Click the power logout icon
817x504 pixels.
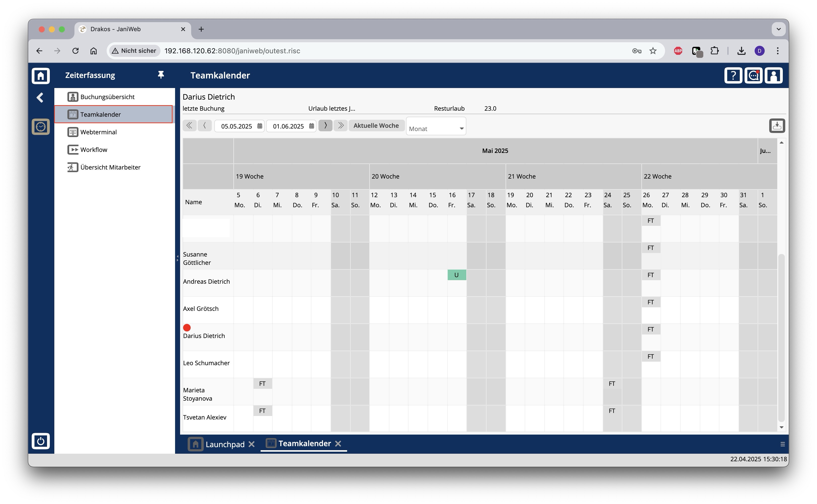point(41,441)
